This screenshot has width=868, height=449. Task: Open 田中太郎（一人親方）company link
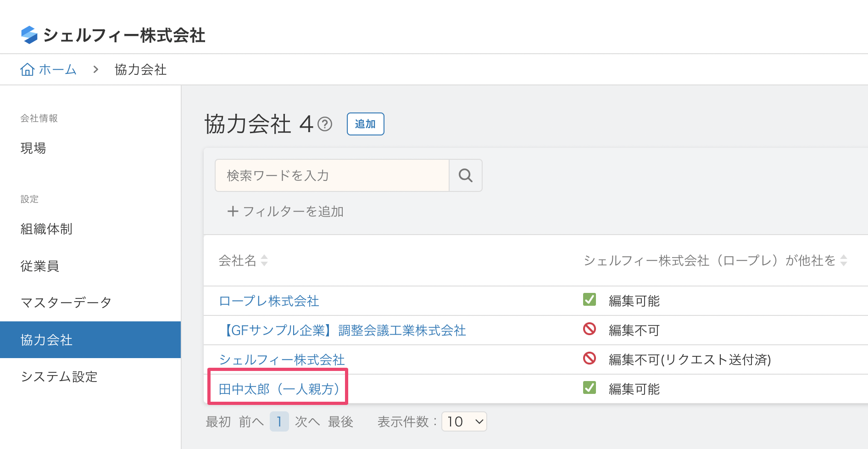click(x=278, y=389)
